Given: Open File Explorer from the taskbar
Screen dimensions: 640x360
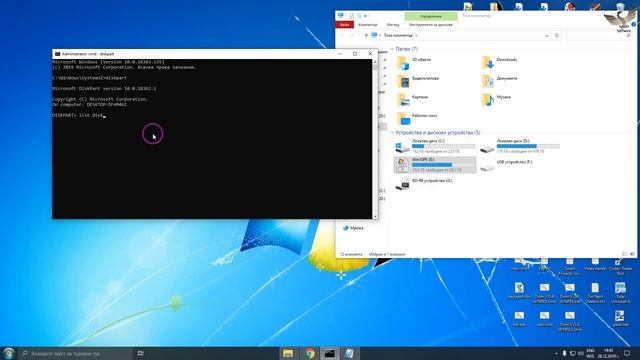Looking at the screenshot, I should pyautogui.click(x=288, y=353).
